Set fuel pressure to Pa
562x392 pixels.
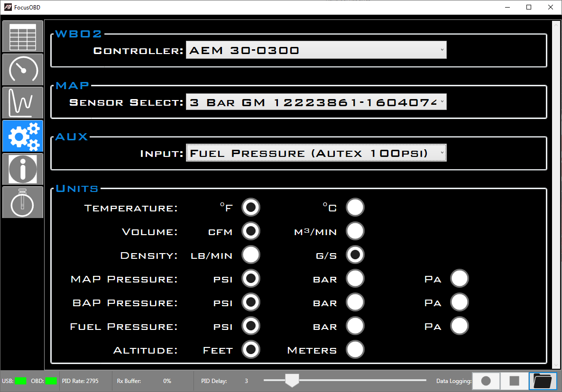[x=460, y=326]
